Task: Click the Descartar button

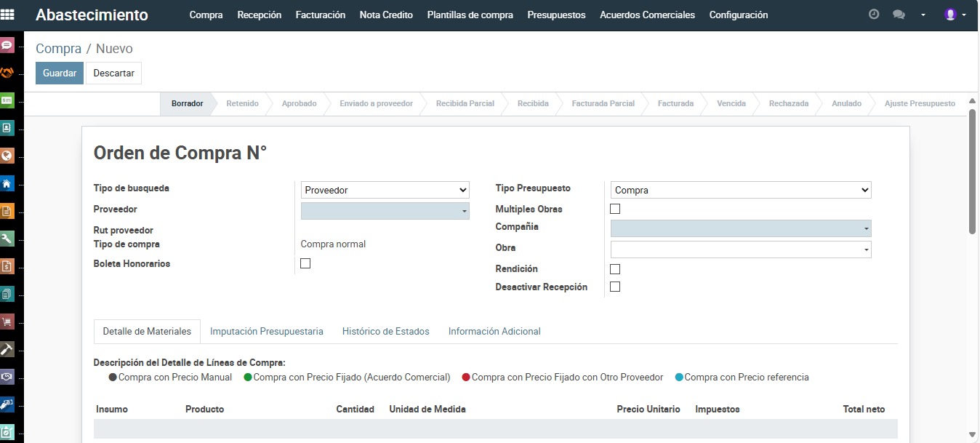Action: 113,73
